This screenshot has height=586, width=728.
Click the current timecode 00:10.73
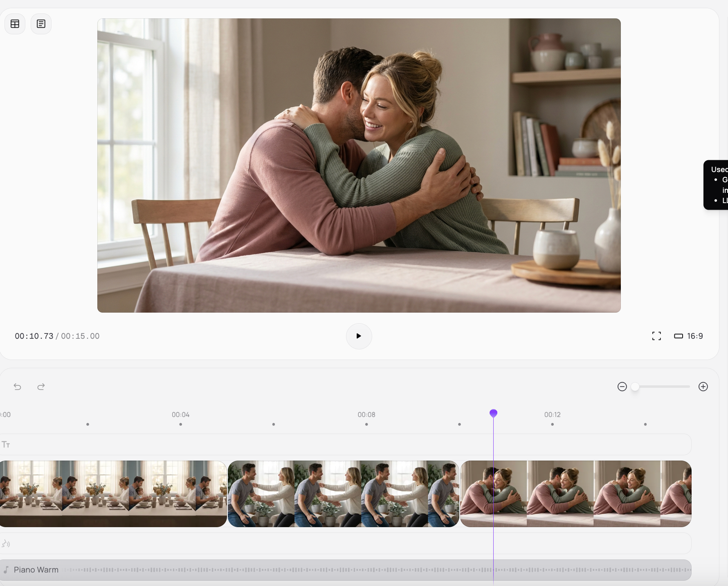[x=34, y=336]
